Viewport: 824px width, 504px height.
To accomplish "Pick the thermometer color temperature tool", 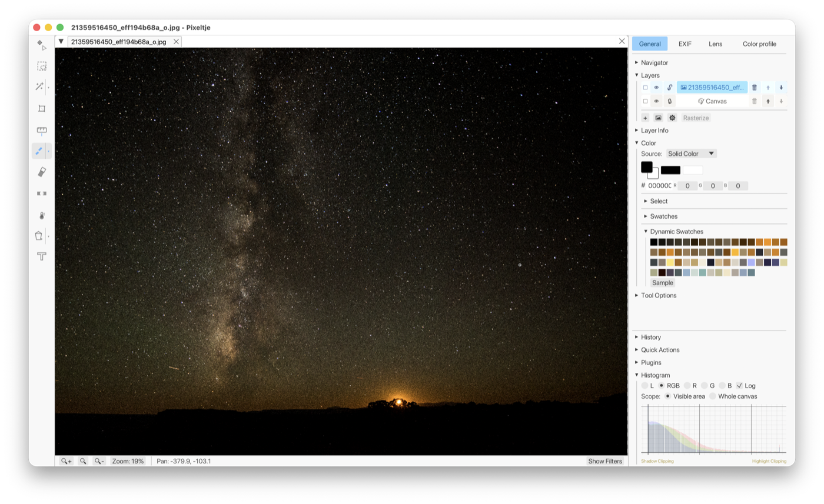I will point(41,215).
